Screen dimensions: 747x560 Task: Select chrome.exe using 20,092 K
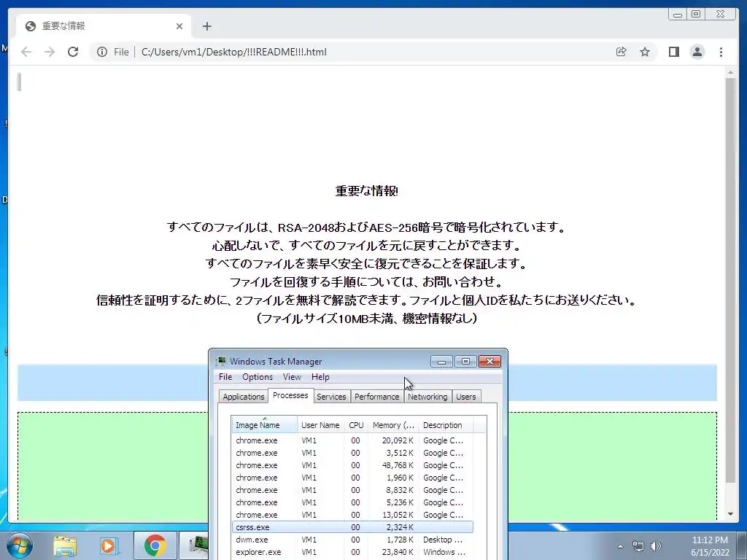(352, 440)
